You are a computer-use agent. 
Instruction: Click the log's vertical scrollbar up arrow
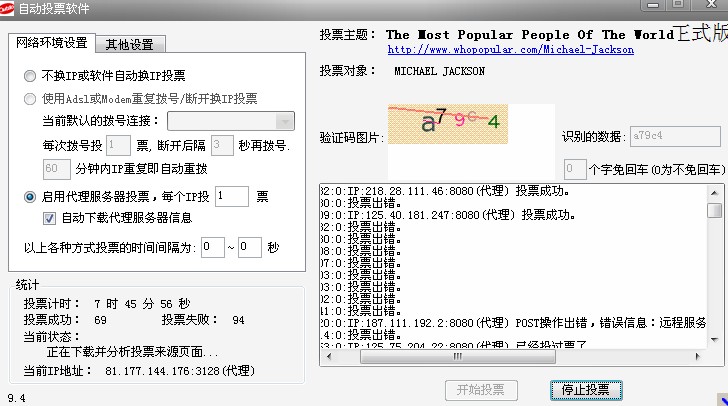(x=715, y=191)
